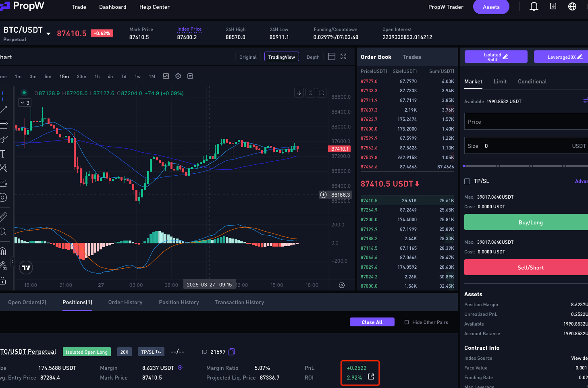Open chart settings hexagon gear
The width and height of the screenshot is (588, 388).
[x=178, y=76]
